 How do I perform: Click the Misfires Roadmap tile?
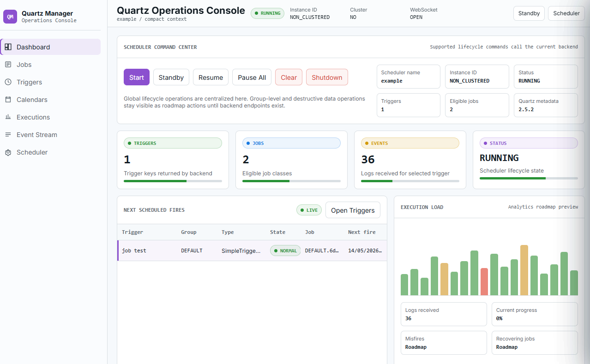(444, 343)
